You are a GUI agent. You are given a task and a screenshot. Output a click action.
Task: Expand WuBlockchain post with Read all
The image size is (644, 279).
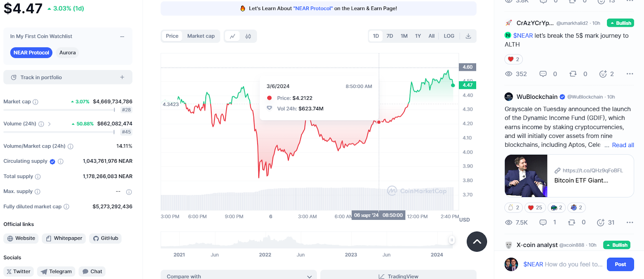coord(623,145)
